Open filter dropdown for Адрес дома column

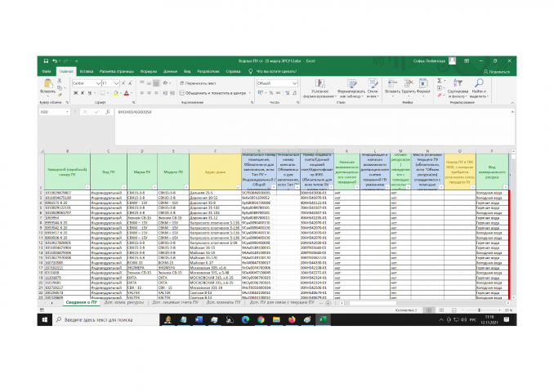click(238, 187)
